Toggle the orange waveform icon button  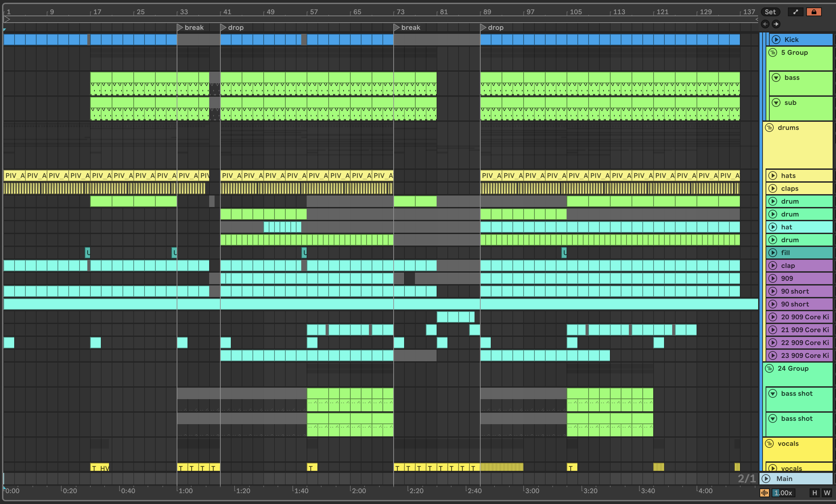coord(764,493)
